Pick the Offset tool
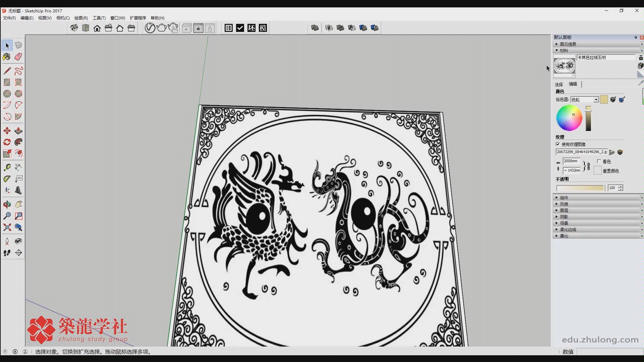Screen dimensions: 644x362 point(18,153)
